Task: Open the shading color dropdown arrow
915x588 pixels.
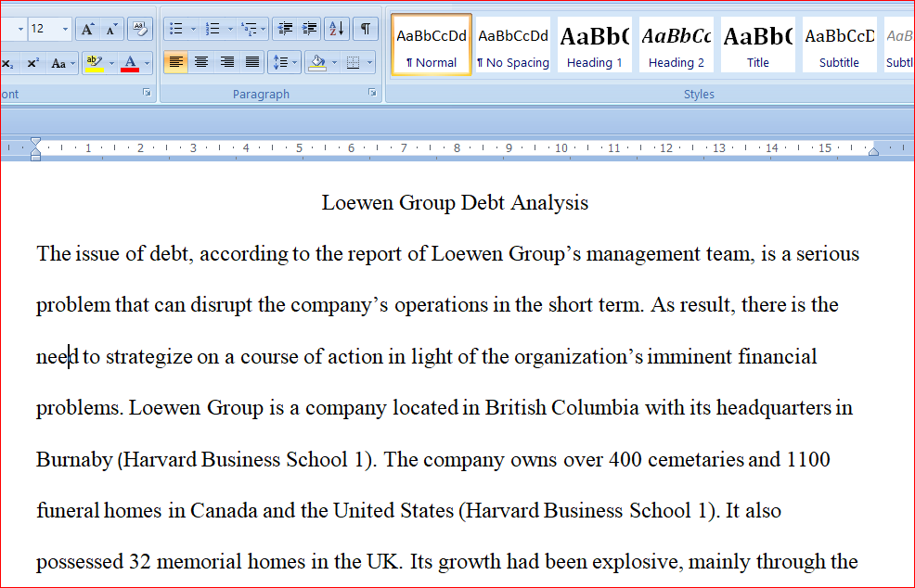Action: pyautogui.click(x=334, y=62)
